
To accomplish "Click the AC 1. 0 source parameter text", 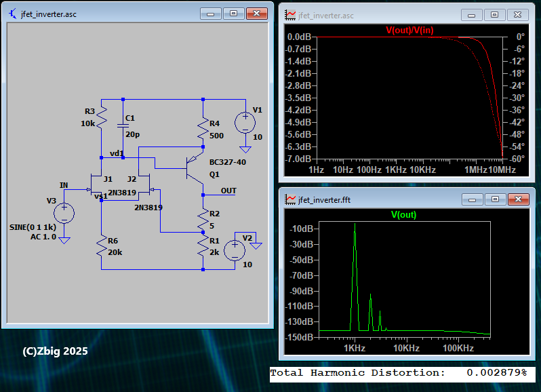I will click(43, 237).
